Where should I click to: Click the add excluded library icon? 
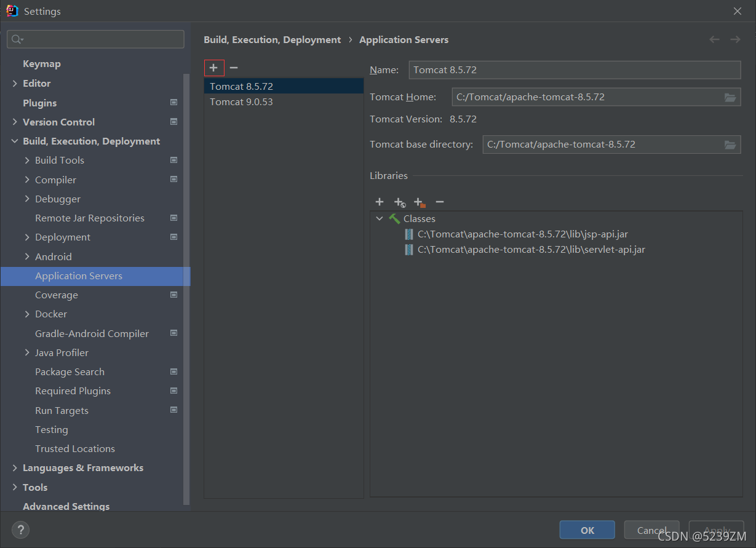click(420, 202)
